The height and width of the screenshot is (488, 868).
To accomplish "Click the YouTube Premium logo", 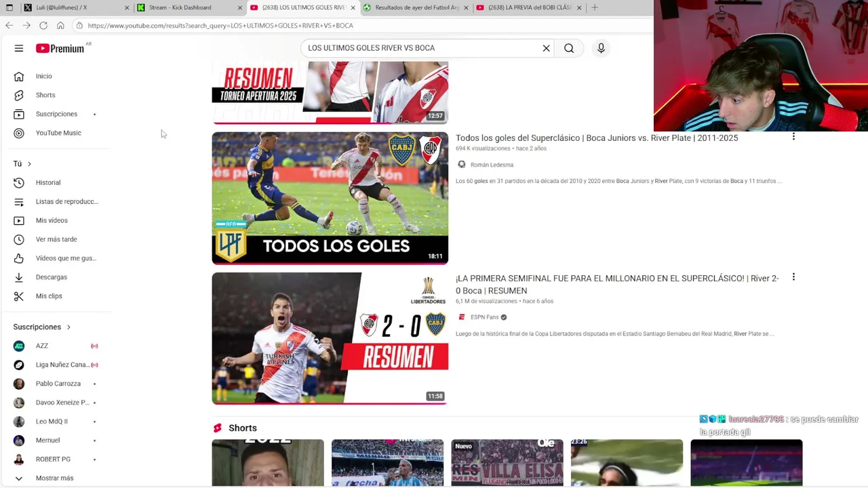I will tap(60, 48).
